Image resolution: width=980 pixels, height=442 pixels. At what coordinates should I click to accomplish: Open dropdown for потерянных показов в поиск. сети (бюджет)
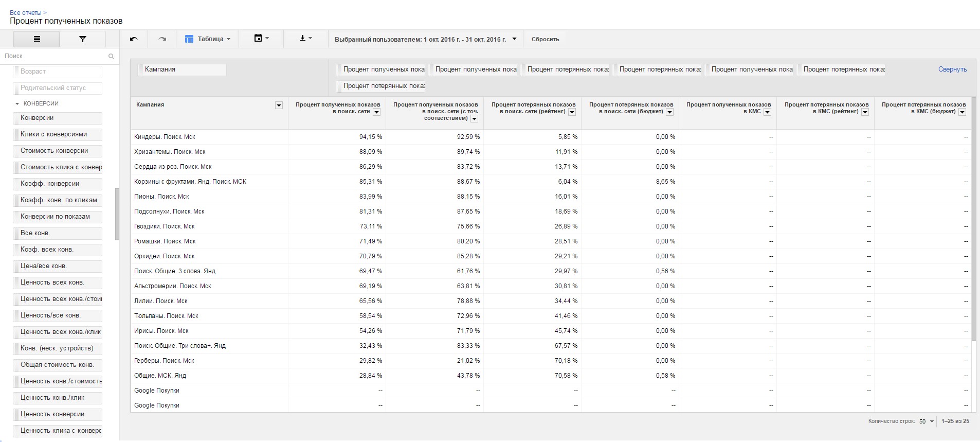[669, 112]
